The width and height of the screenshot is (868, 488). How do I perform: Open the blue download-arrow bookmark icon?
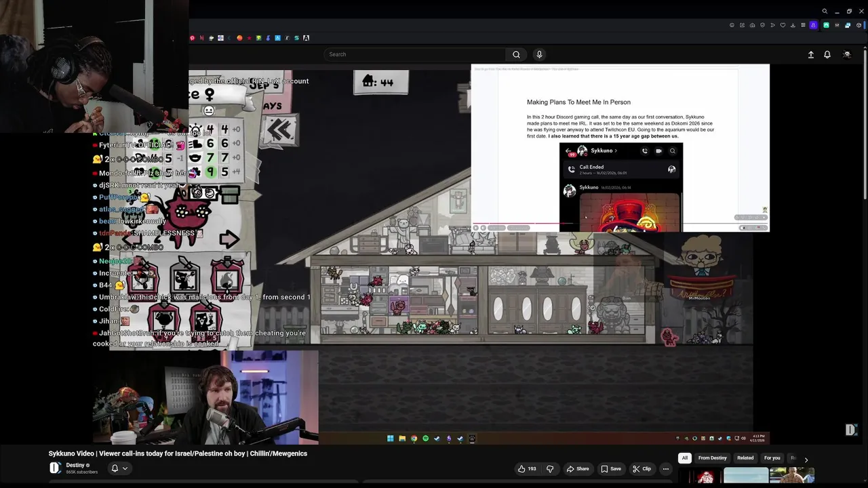pyautogui.click(x=278, y=38)
